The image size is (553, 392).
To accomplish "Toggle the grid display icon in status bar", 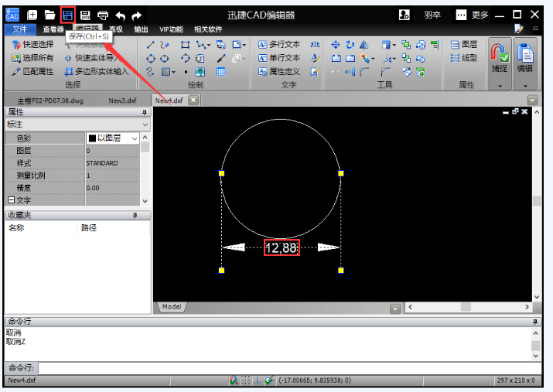I will tap(245, 380).
